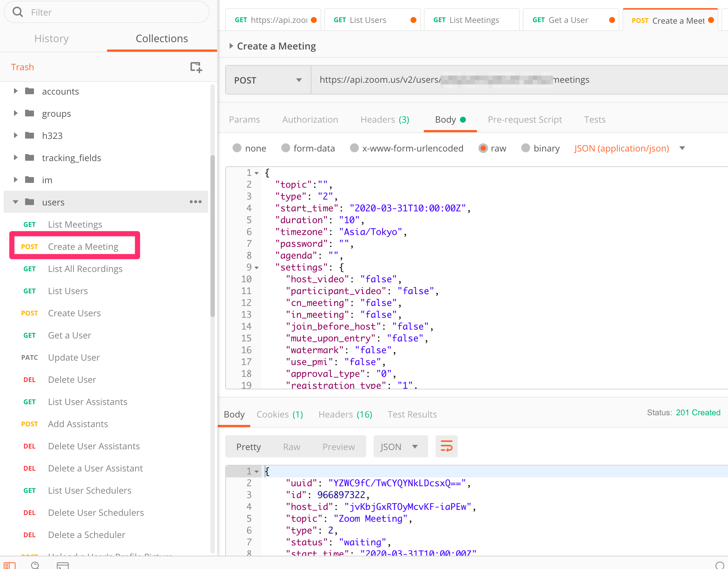Switch to the Collections tab
The width and height of the screenshot is (728, 569).
pyautogui.click(x=162, y=38)
